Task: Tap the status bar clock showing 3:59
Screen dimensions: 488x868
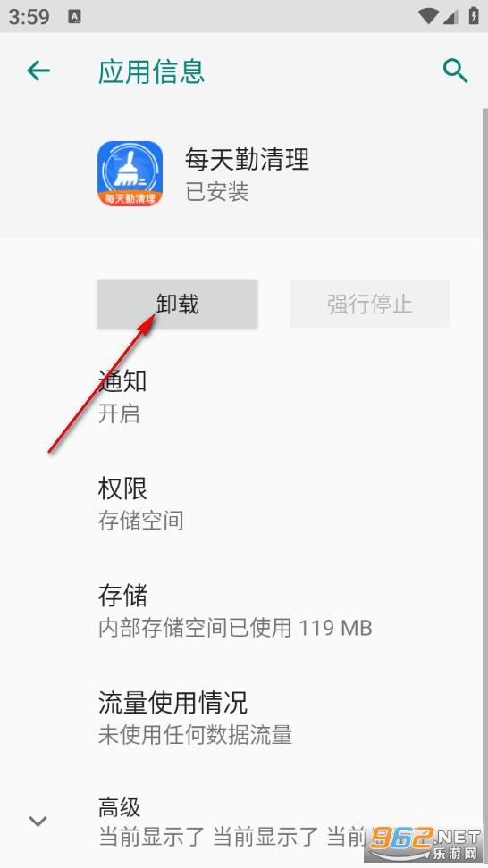Action: pos(29,16)
